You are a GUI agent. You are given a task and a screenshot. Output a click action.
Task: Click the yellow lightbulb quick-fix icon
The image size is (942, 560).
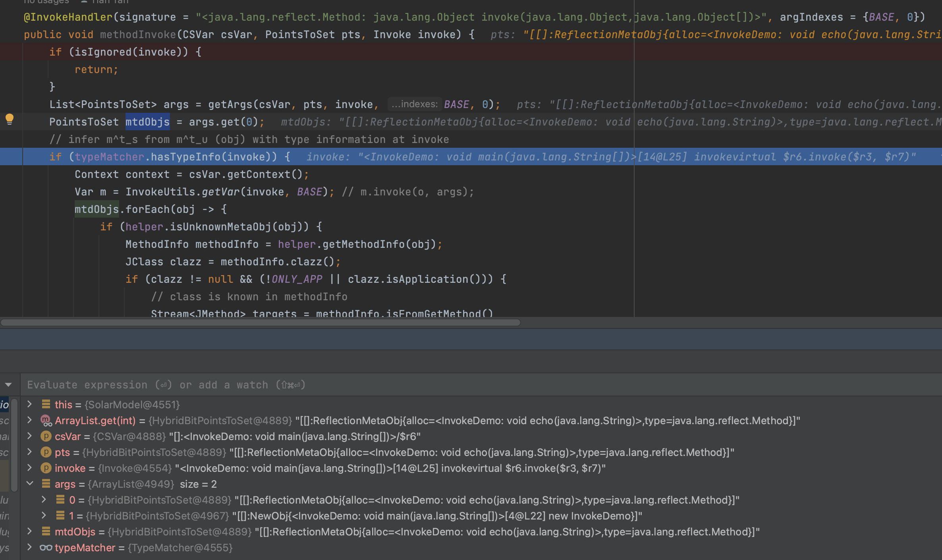(x=10, y=119)
